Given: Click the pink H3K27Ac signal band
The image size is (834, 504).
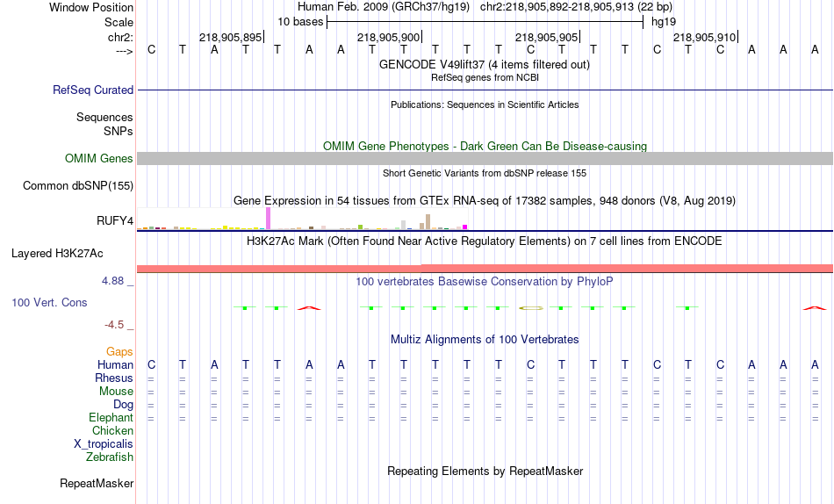Looking at the screenshot, I should pos(485,268).
